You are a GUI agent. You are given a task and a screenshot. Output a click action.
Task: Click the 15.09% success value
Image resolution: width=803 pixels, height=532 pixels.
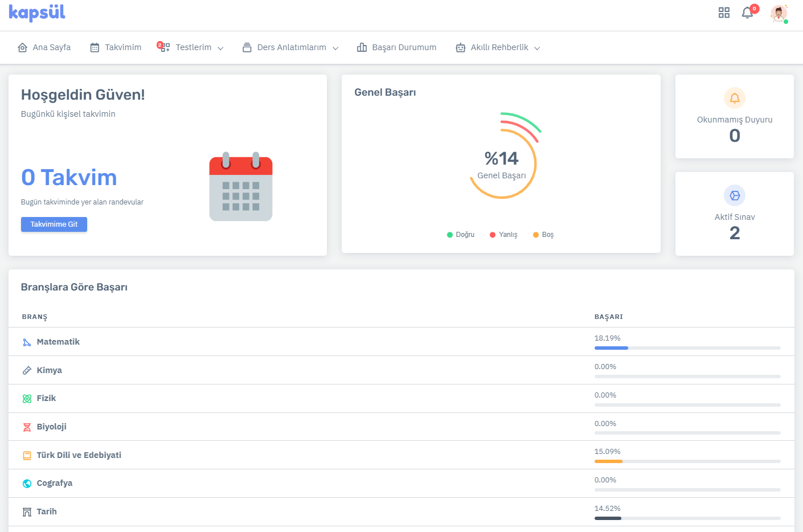[608, 452]
